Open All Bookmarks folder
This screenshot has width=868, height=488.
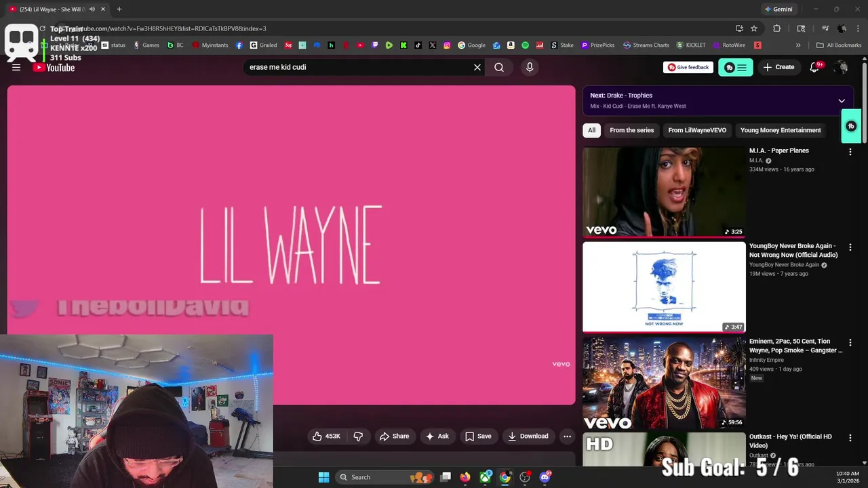839,45
